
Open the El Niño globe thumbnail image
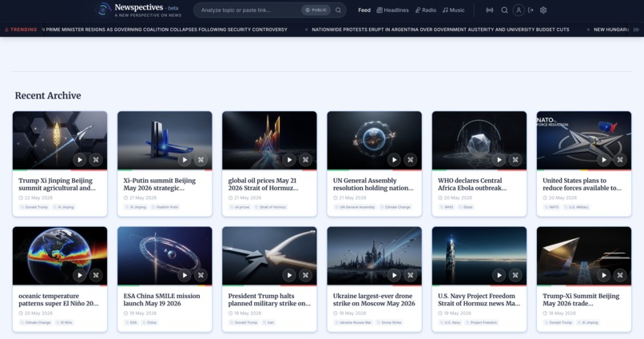pyautogui.click(x=60, y=256)
